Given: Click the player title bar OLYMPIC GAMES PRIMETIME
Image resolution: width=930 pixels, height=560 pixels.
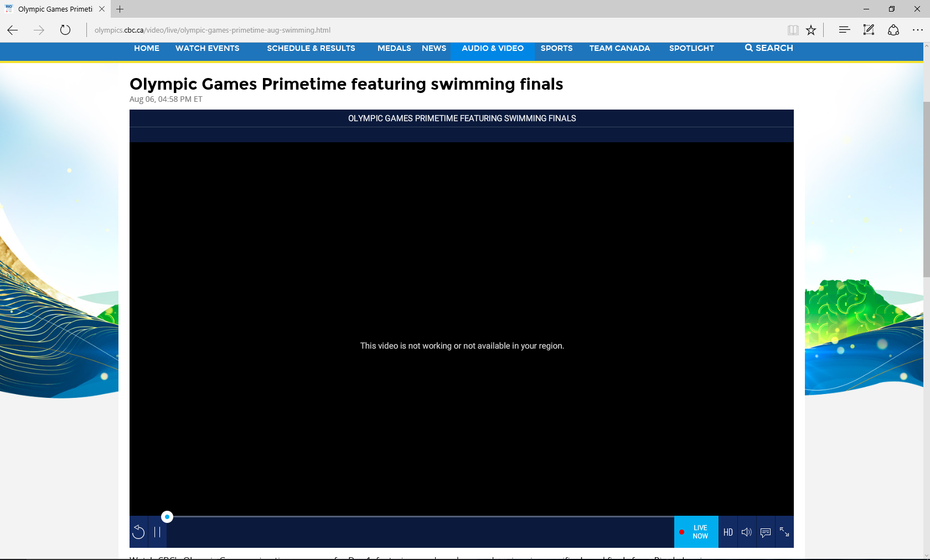Looking at the screenshot, I should click(462, 118).
